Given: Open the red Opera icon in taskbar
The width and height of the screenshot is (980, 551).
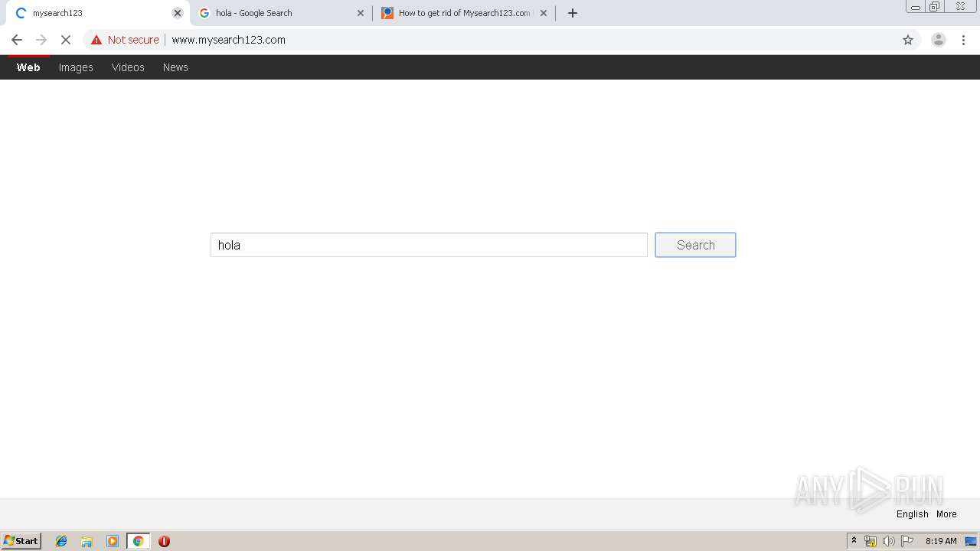Looking at the screenshot, I should 164,541.
